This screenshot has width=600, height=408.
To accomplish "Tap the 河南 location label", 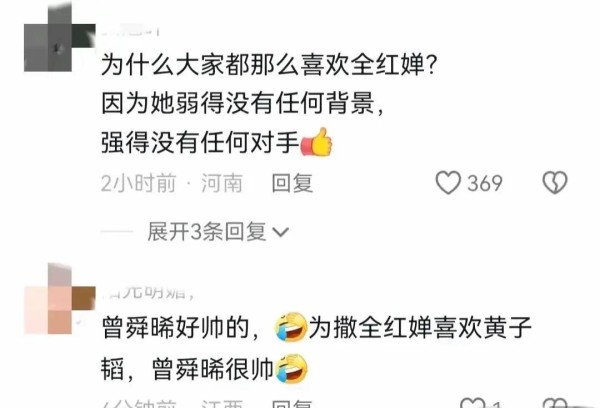I will point(222,183).
